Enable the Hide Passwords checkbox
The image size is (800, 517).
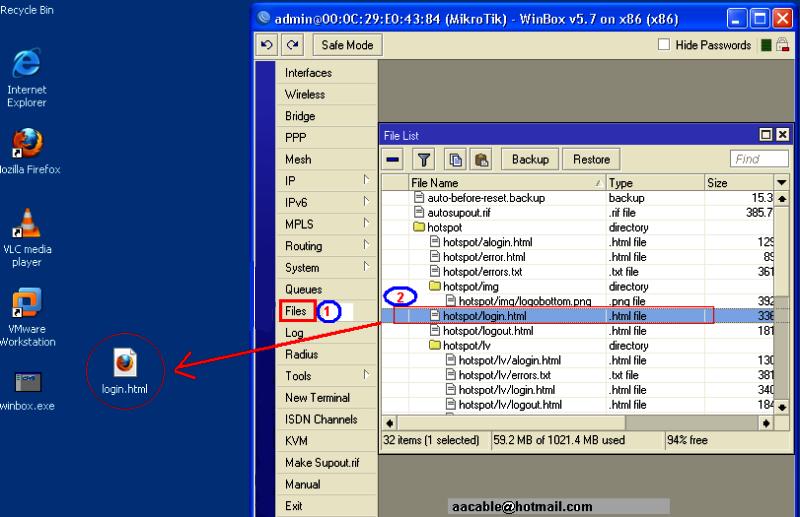pyautogui.click(x=664, y=45)
